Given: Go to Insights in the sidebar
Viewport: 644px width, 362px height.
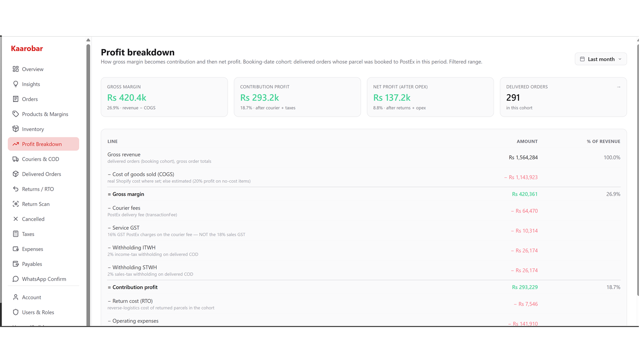Looking at the screenshot, I should click(x=43, y=84).
